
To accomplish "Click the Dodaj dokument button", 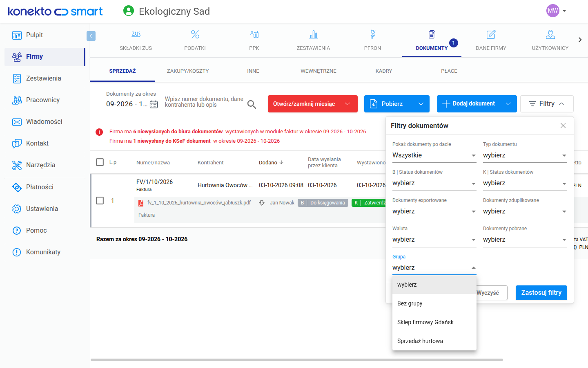I will click(x=477, y=104).
